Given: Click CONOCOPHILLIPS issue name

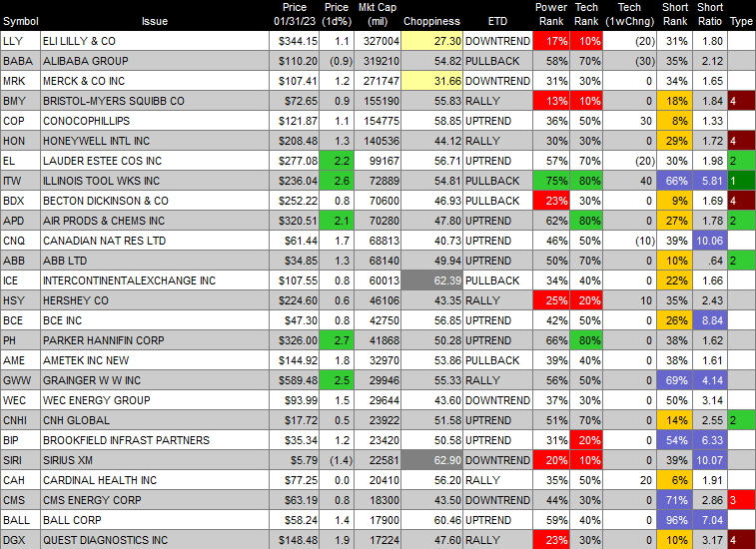Looking at the screenshot, I should click(86, 121).
